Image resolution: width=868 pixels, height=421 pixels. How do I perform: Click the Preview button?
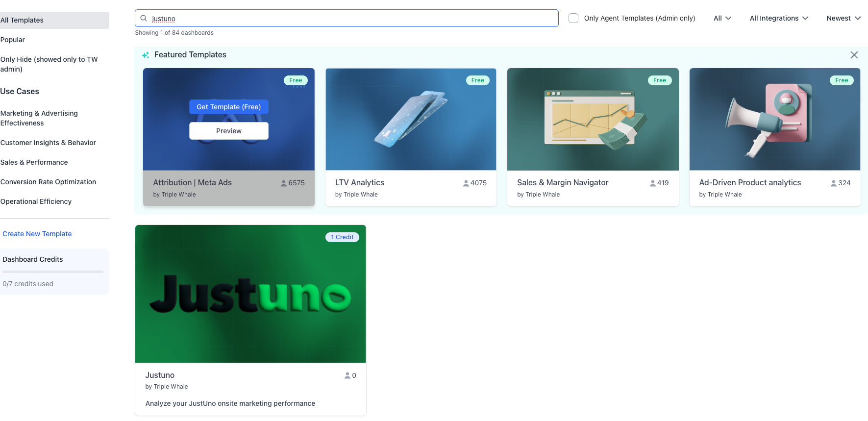pyautogui.click(x=228, y=131)
